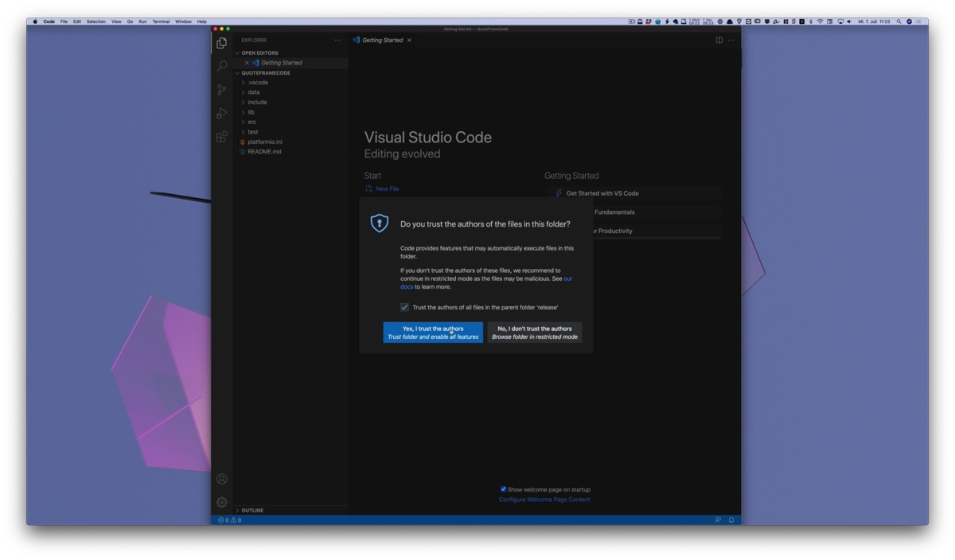Click No, I don't trust the authors
The height and width of the screenshot is (560, 955).
pyautogui.click(x=535, y=332)
